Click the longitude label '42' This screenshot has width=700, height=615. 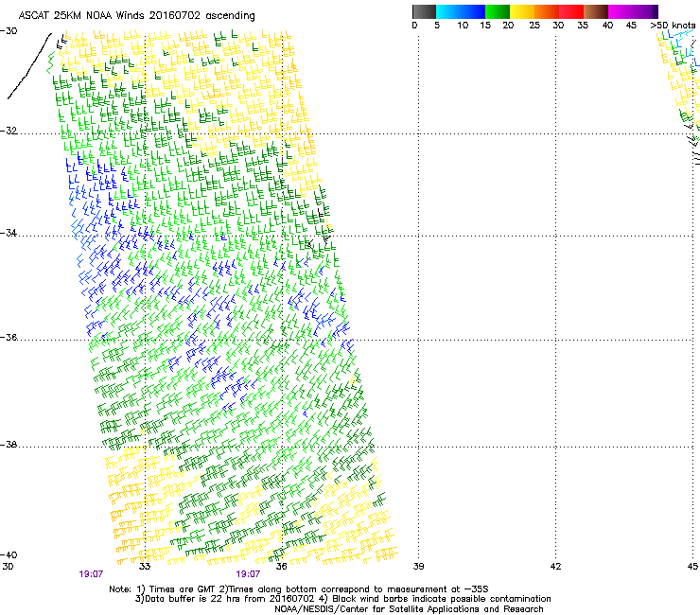coord(555,567)
